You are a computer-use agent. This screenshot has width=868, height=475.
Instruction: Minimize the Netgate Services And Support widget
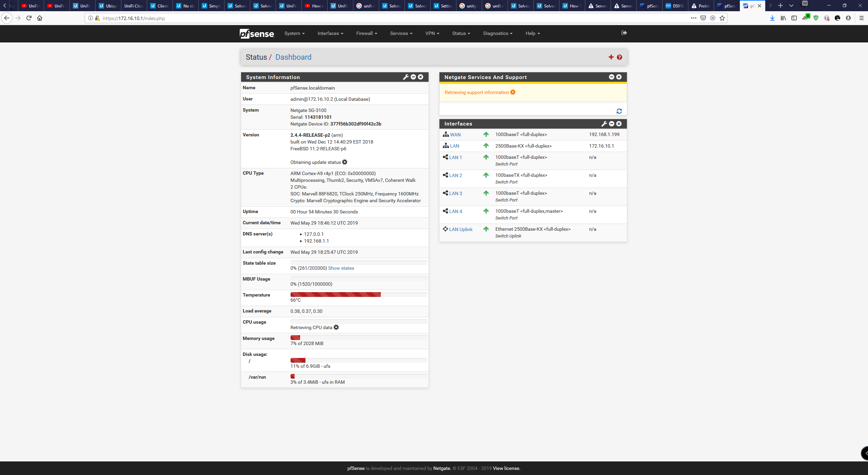coord(612,77)
